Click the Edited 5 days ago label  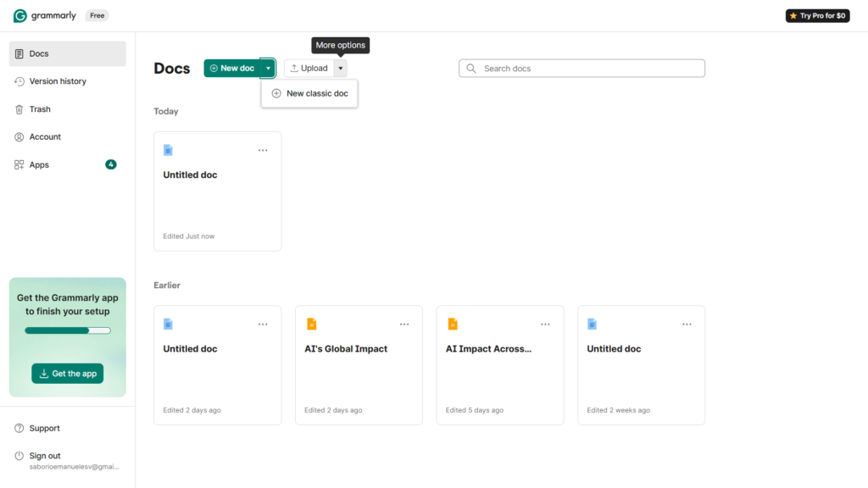(x=475, y=410)
